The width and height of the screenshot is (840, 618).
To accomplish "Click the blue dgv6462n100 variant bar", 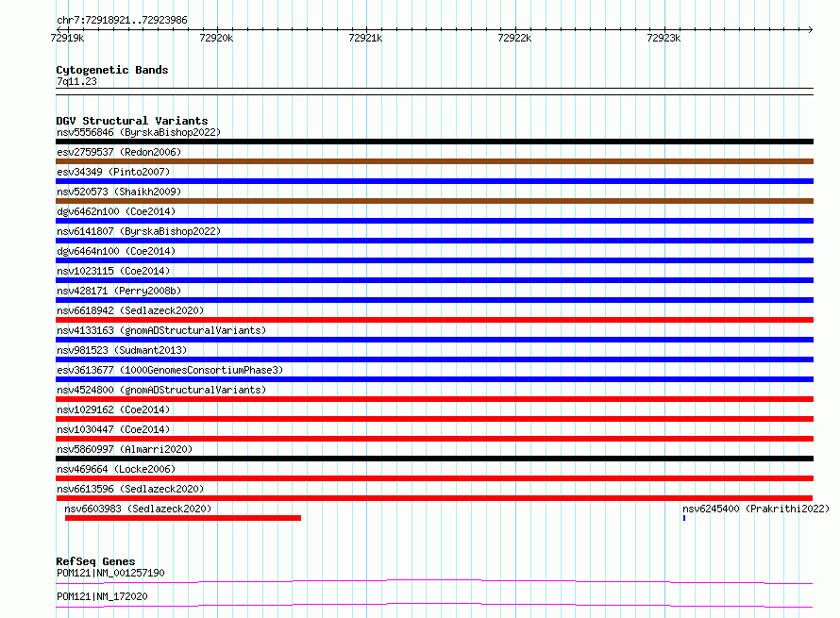I will click(434, 221).
